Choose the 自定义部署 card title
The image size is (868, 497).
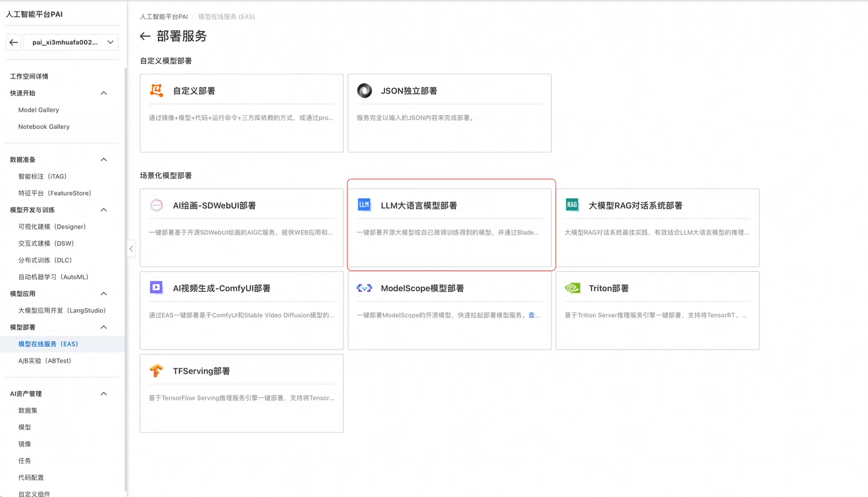[x=194, y=90]
